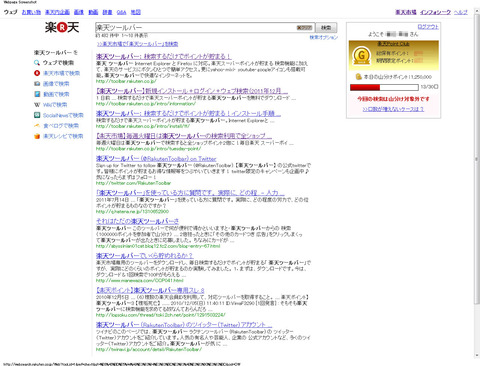
Task: Click the blog12.fc2.com result URL
Action: (158, 246)
